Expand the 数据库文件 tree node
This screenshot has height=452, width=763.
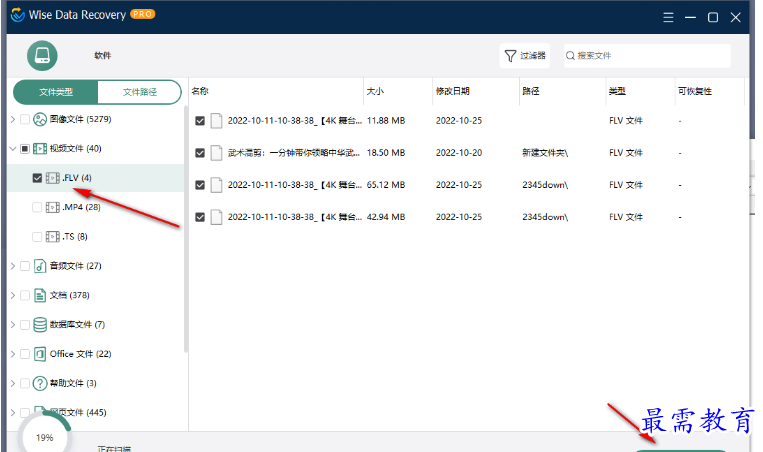(x=13, y=325)
